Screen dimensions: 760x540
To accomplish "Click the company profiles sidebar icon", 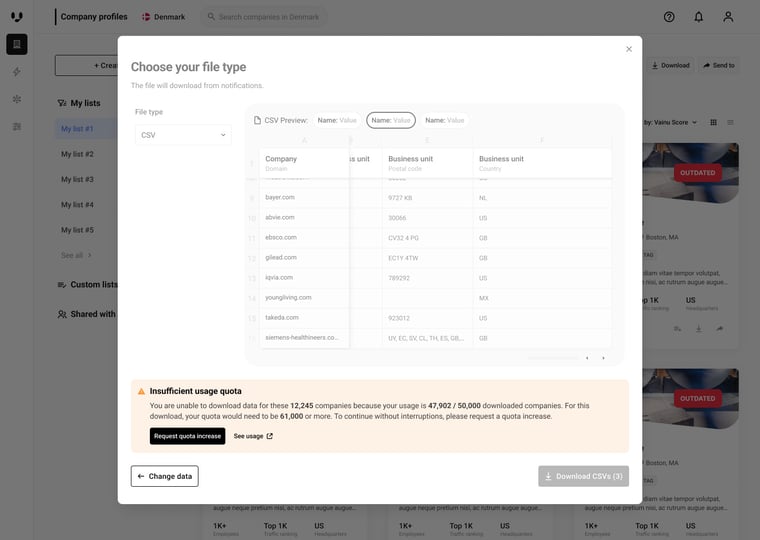I will [x=16, y=44].
